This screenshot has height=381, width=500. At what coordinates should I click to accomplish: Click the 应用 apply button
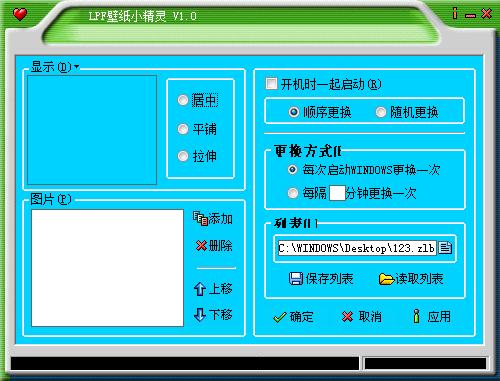(432, 316)
